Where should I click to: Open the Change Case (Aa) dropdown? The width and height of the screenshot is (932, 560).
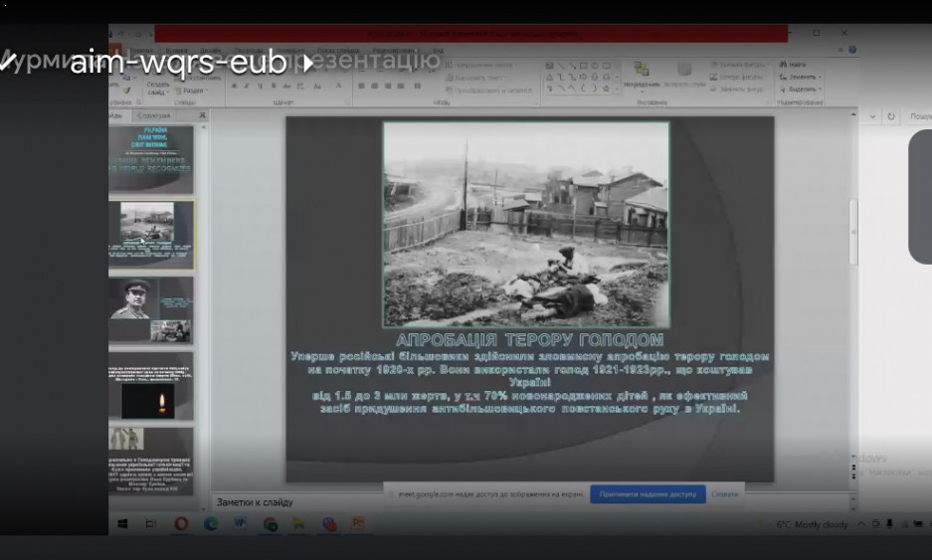[x=317, y=87]
